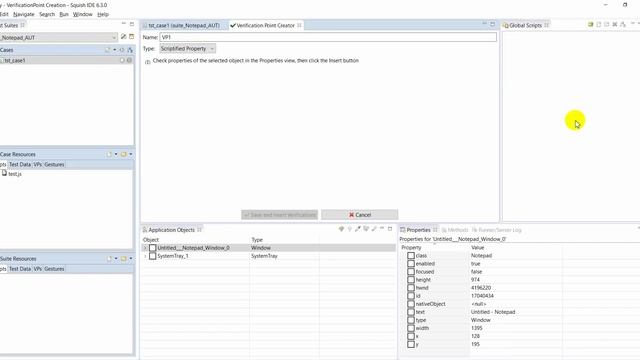Click the circular arrow icon in Test Cases header
The image size is (640, 360).
click(x=122, y=50)
